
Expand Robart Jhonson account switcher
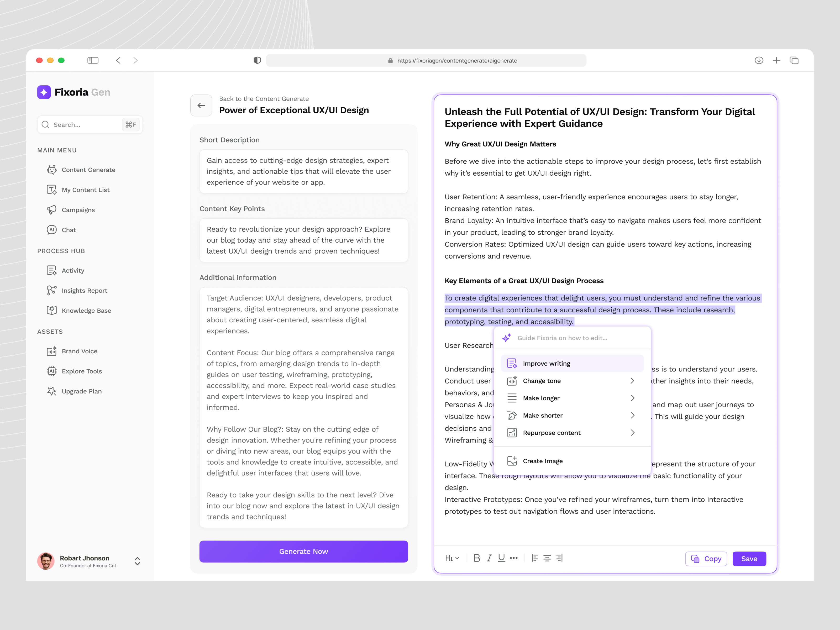click(138, 561)
